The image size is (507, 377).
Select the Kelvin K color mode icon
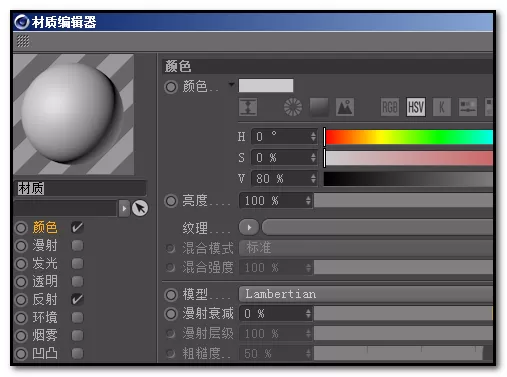[x=442, y=107]
